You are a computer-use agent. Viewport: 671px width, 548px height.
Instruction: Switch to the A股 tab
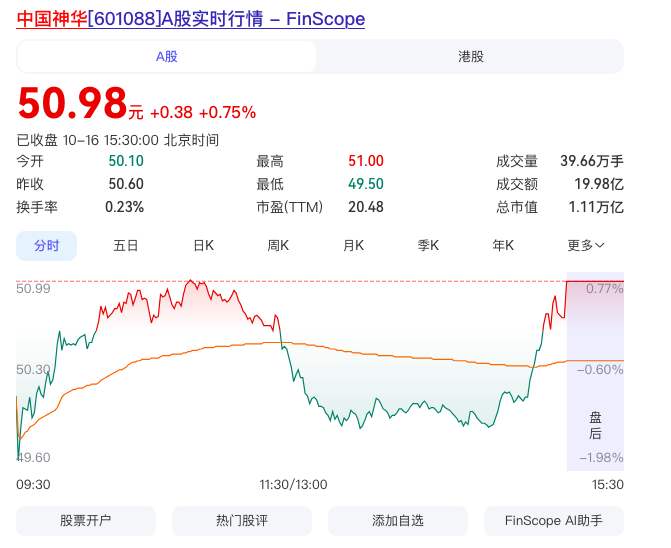166,56
